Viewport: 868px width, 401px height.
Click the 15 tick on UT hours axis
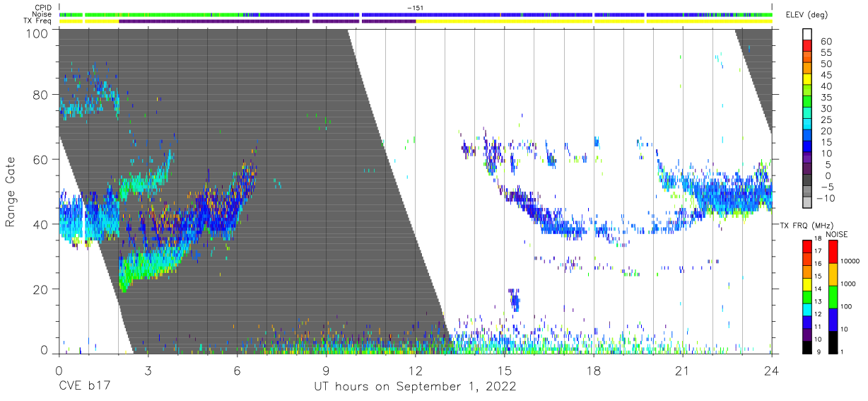pos(505,370)
